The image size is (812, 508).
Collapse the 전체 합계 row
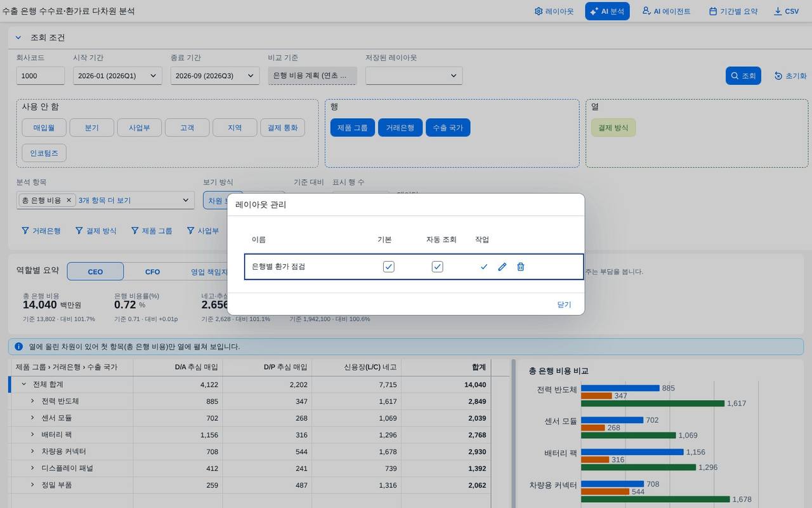(x=24, y=384)
